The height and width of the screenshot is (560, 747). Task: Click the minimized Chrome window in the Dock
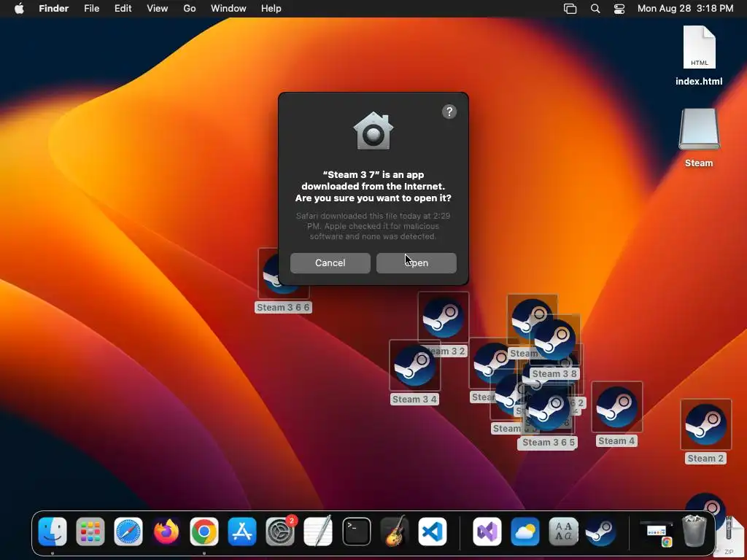(656, 533)
